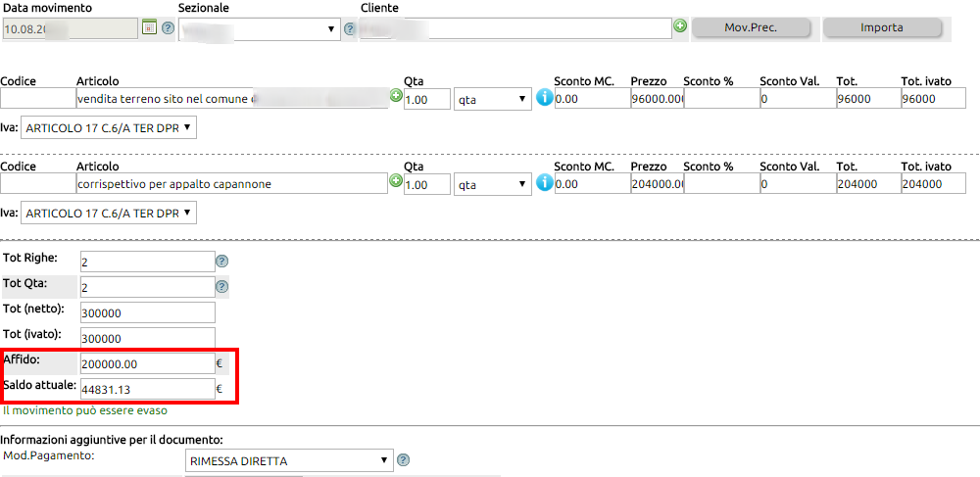This screenshot has width=980, height=477.
Task: Click green plus beside corrispettivo per appalto article
Action: 397,181
